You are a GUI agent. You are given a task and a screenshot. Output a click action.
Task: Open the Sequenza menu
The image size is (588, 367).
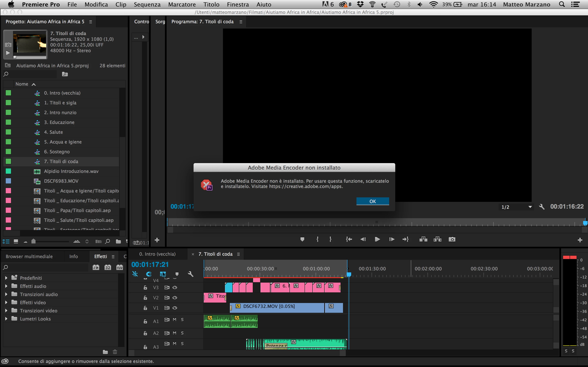[x=147, y=4]
